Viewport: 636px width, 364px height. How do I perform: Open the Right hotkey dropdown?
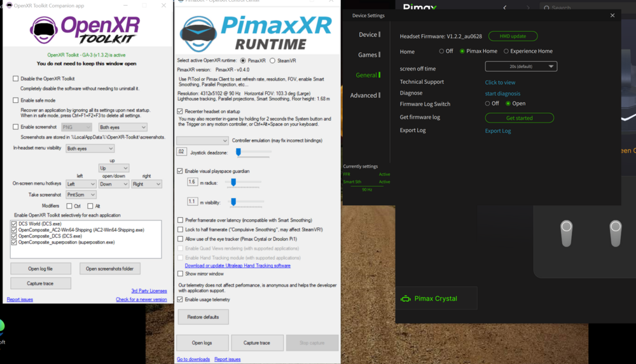tap(146, 184)
